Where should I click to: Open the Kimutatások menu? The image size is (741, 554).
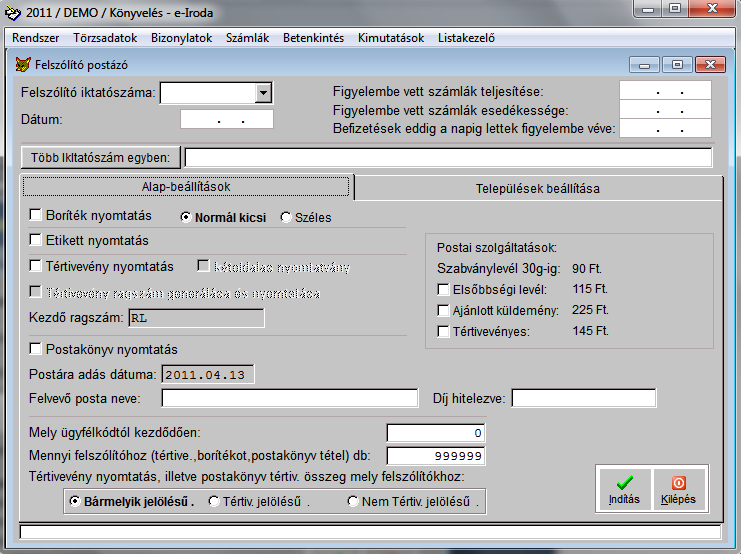(x=391, y=38)
